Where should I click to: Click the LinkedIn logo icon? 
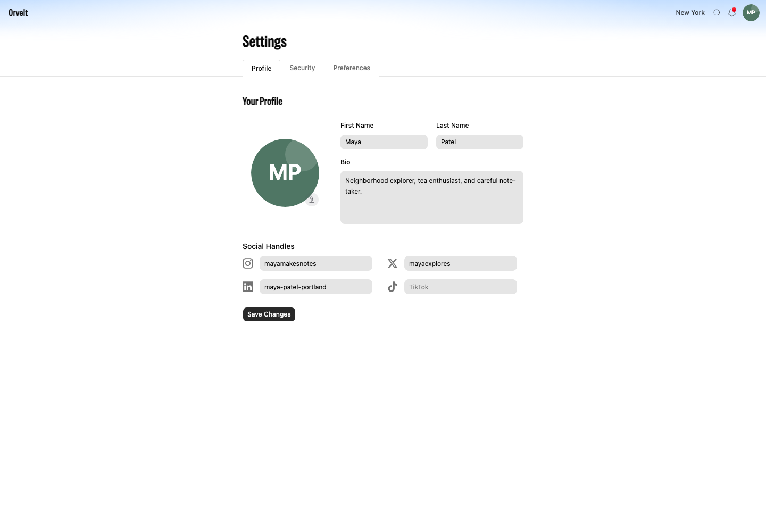click(248, 287)
